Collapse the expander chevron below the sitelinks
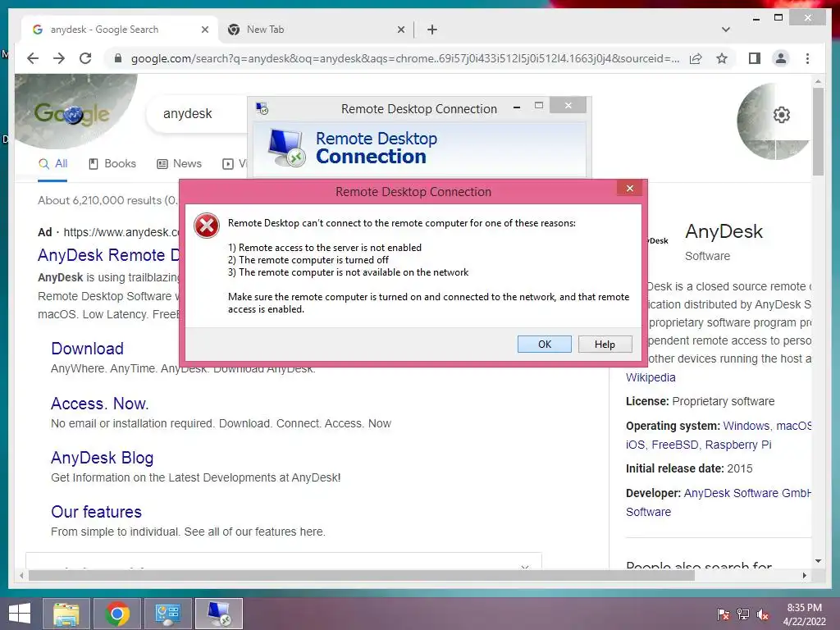Viewport: 840px width, 630px height. (x=525, y=566)
